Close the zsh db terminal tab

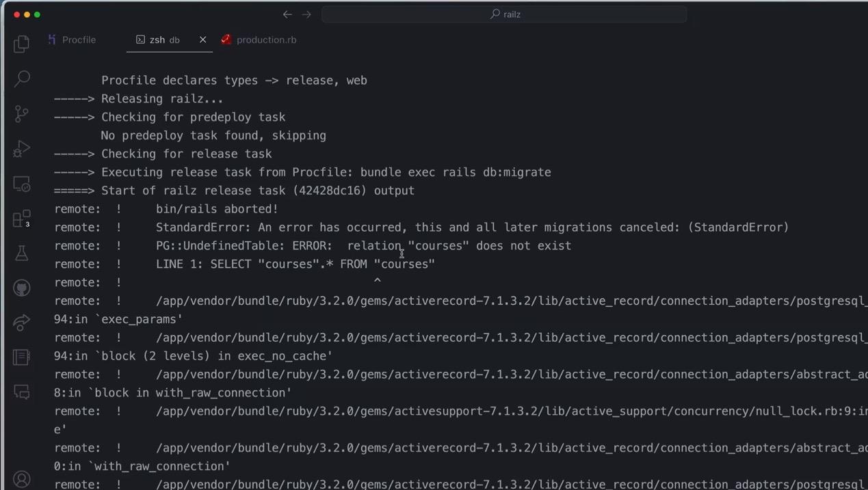(202, 40)
